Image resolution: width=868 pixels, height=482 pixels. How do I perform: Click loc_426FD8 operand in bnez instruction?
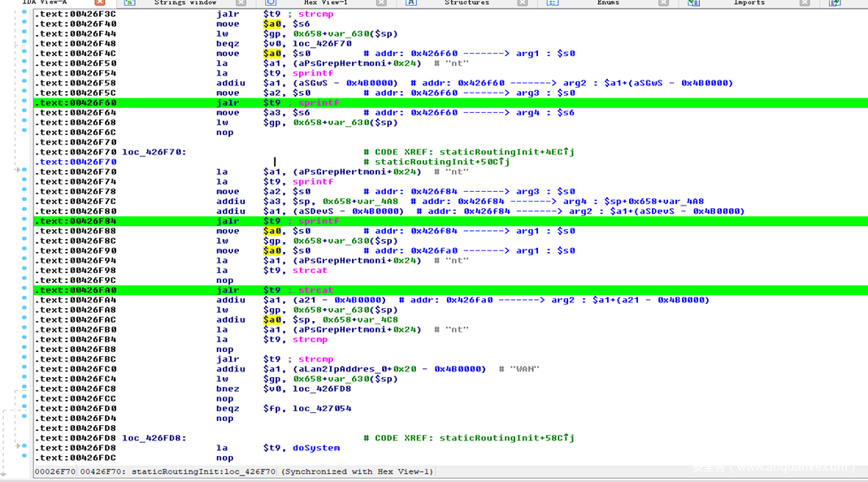pyautogui.click(x=322, y=389)
